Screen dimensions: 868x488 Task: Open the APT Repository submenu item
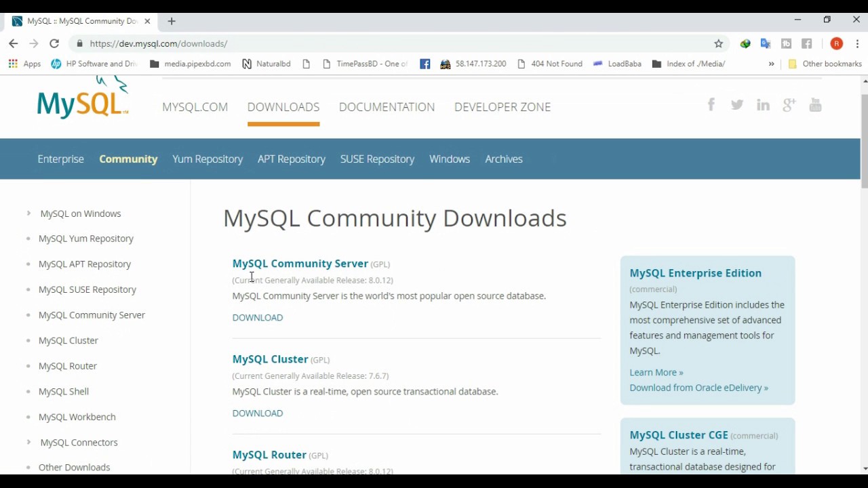click(292, 159)
